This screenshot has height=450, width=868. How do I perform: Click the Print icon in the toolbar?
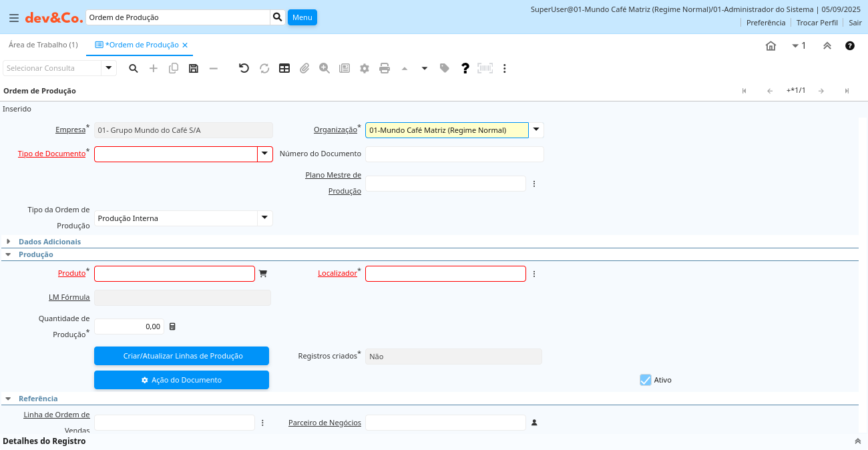(x=385, y=68)
